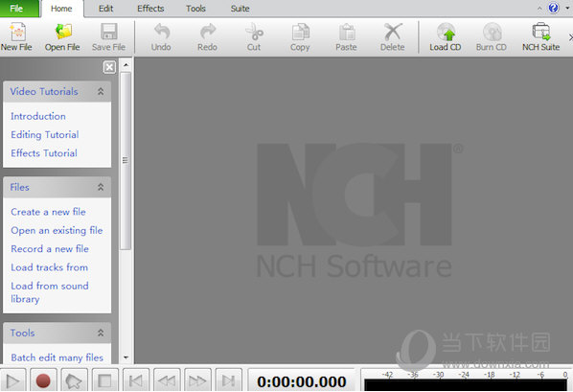Click the audio level meter bar

click(466, 385)
